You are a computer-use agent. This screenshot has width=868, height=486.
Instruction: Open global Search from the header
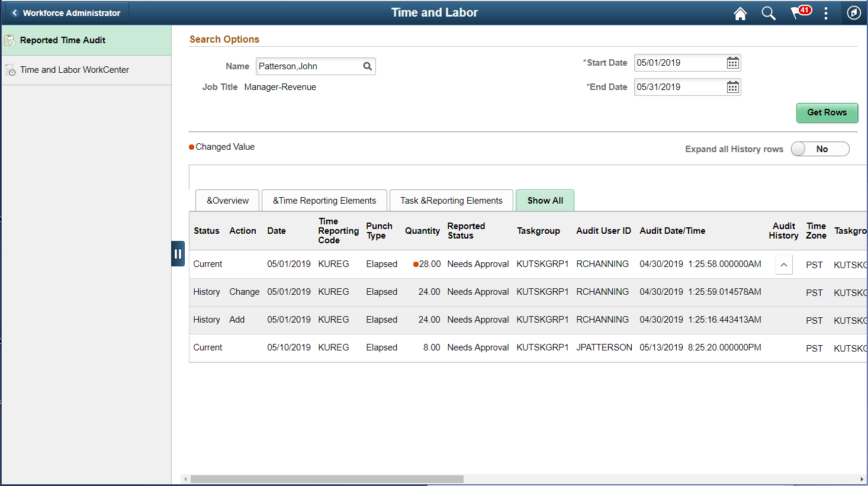click(768, 13)
